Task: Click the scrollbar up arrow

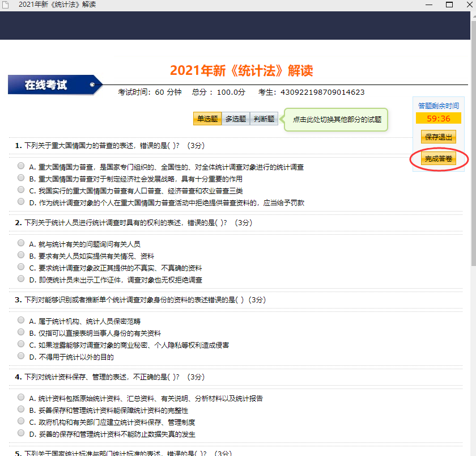Action: coord(473,16)
